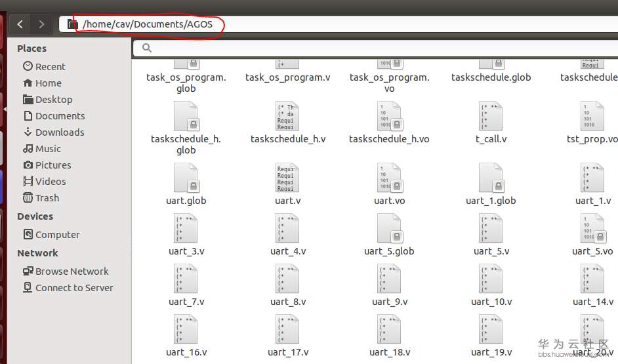Select uart_3.v file icon
618x364 pixels.
click(x=186, y=228)
